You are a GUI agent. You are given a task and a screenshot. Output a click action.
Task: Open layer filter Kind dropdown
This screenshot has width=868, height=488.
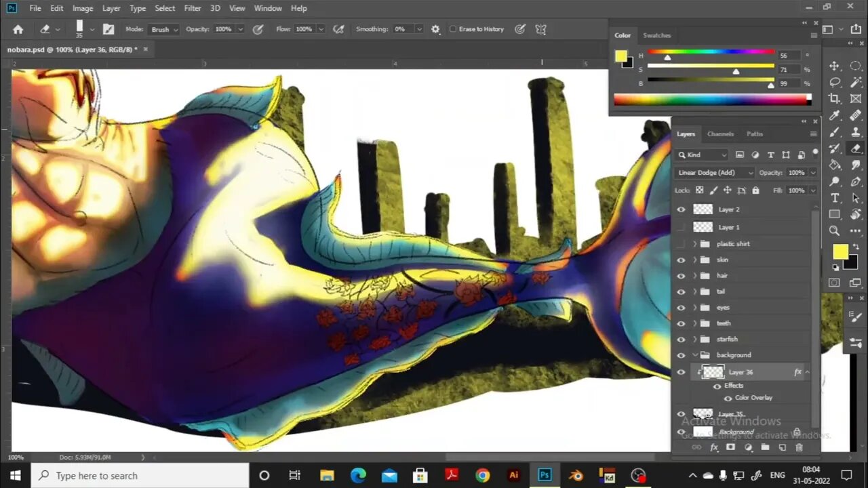[703, 155]
